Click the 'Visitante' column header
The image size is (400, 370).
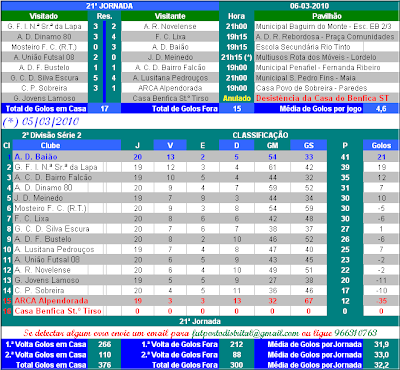170,16
